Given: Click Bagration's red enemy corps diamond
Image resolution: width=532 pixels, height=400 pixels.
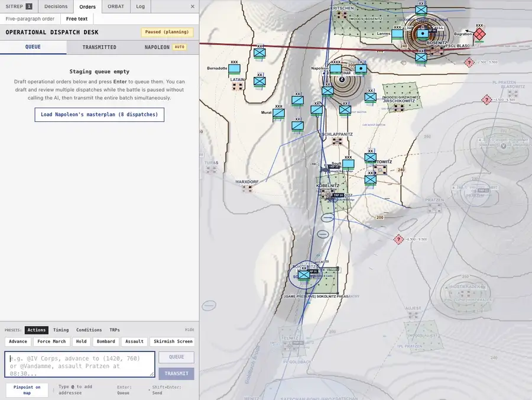Looking at the screenshot, I should 479,34.
